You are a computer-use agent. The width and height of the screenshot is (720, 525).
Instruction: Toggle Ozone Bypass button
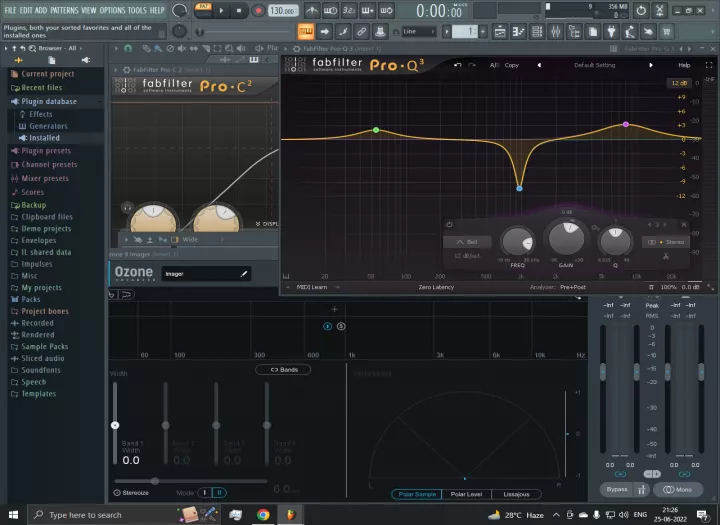point(617,490)
